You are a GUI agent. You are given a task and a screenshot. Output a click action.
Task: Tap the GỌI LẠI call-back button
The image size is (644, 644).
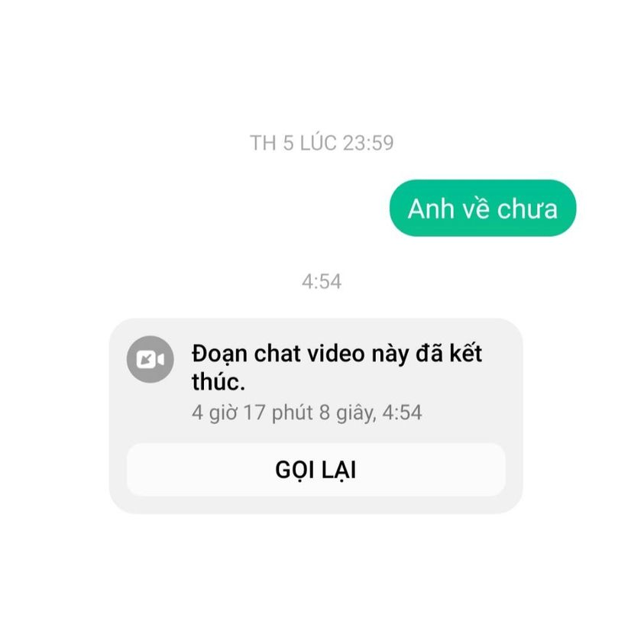pyautogui.click(x=316, y=470)
